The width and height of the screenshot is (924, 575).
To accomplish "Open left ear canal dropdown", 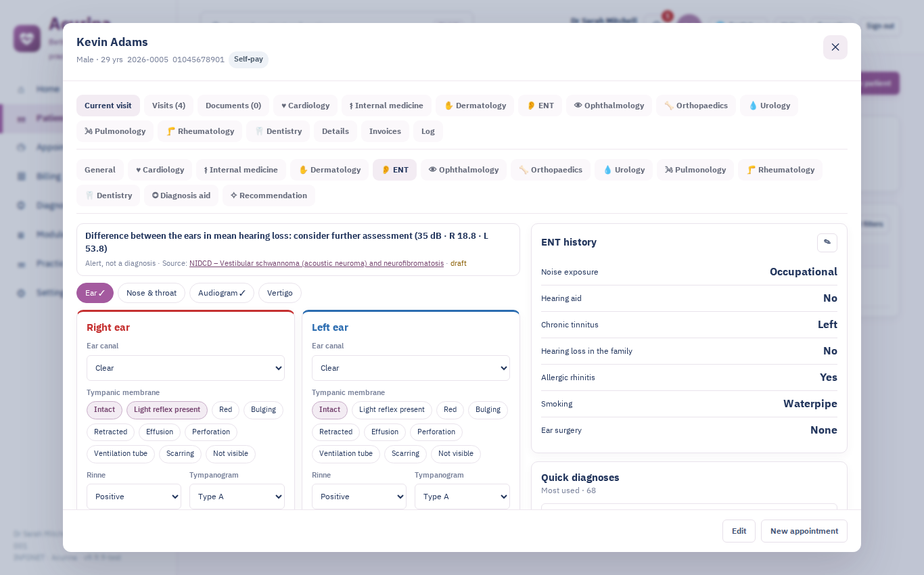I will point(411,368).
